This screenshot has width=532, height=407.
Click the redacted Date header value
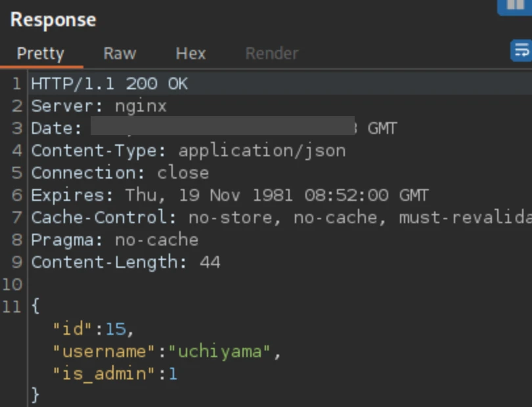pyautogui.click(x=222, y=127)
